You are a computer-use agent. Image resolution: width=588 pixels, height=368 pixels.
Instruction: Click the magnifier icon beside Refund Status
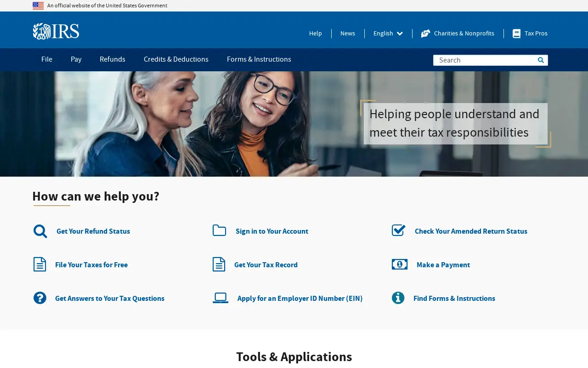point(40,231)
